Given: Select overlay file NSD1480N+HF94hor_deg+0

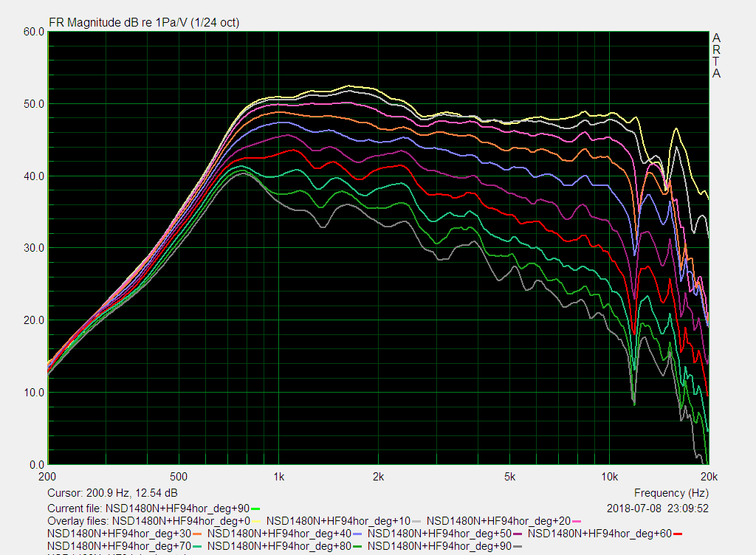Looking at the screenshot, I should (x=182, y=521).
